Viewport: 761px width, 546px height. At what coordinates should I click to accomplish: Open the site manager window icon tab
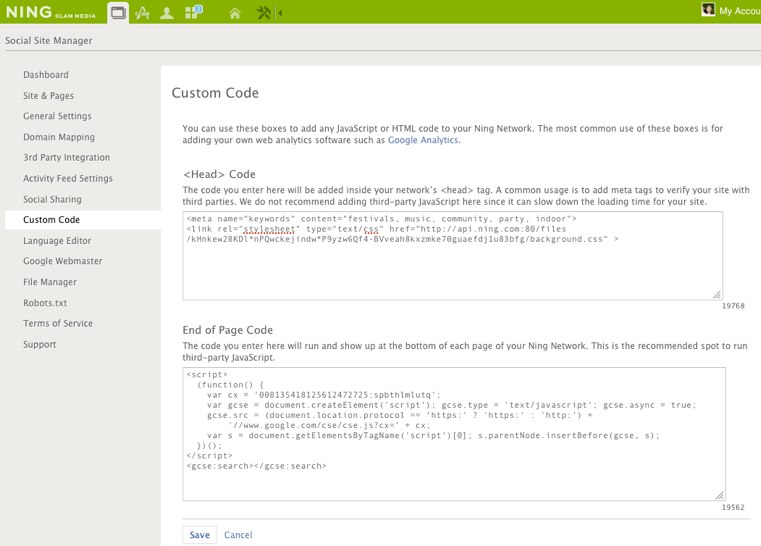coord(118,12)
